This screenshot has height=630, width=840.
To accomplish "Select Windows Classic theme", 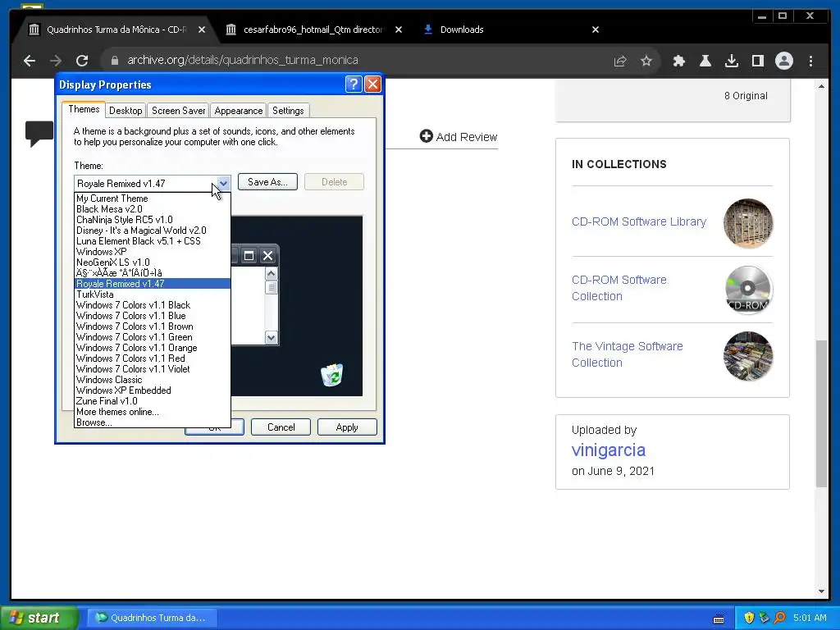I will click(x=152, y=380).
